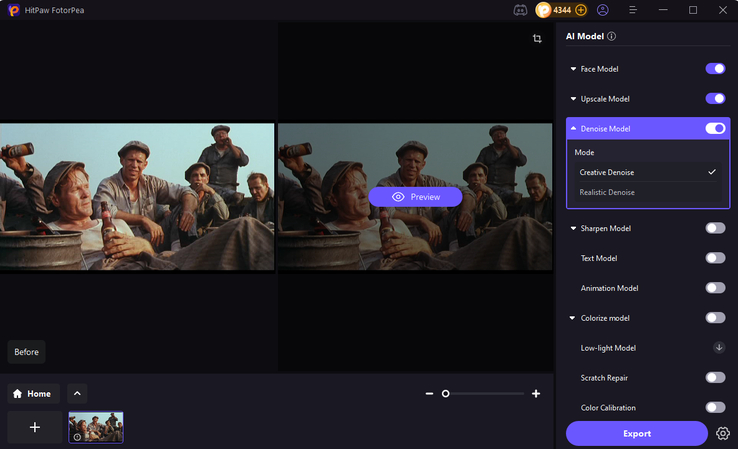Enable the Animation Model toggle
This screenshot has width=738, height=449.
pyautogui.click(x=715, y=288)
